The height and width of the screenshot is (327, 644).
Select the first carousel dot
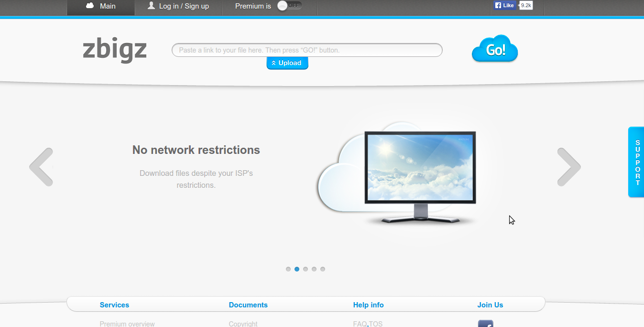tap(288, 269)
